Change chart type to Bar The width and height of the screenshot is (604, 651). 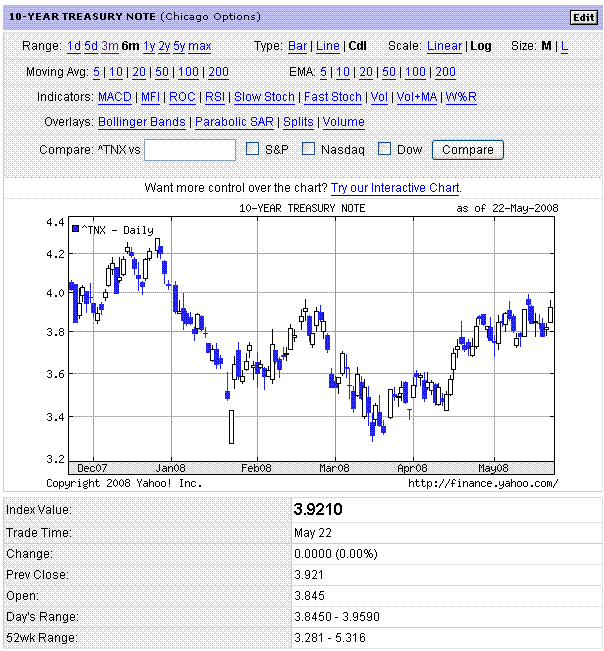click(x=297, y=46)
